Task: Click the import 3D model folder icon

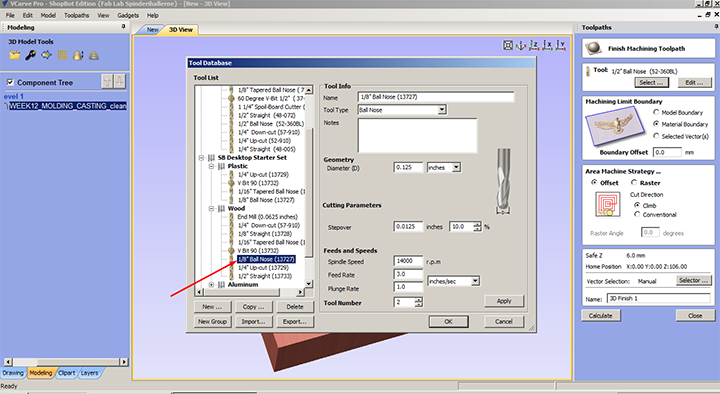Action: tap(15, 56)
